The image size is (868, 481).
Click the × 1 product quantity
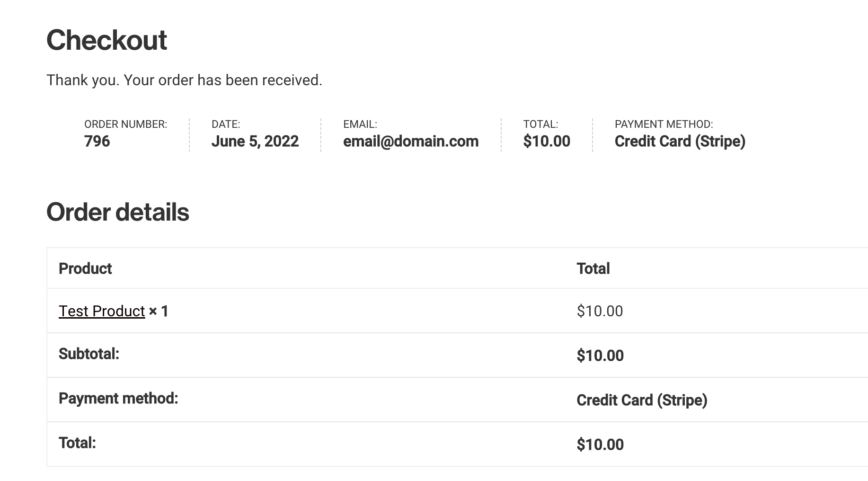coord(159,311)
